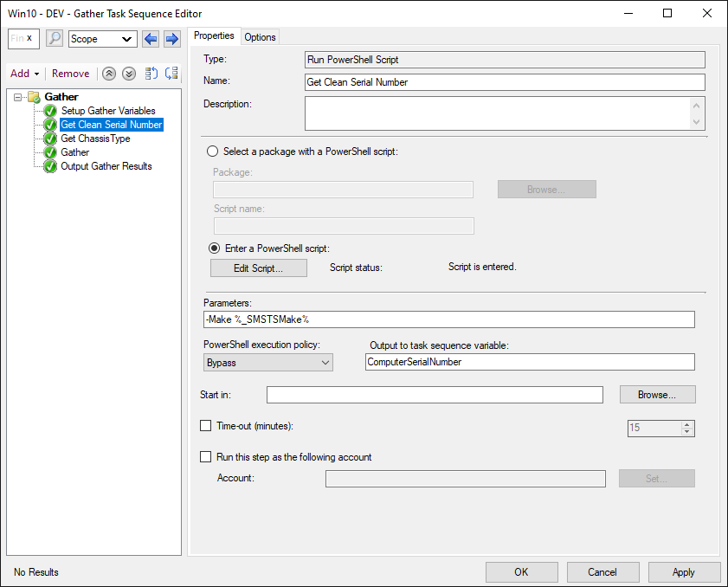Click green check icon beside Get ChassisType

point(50,139)
